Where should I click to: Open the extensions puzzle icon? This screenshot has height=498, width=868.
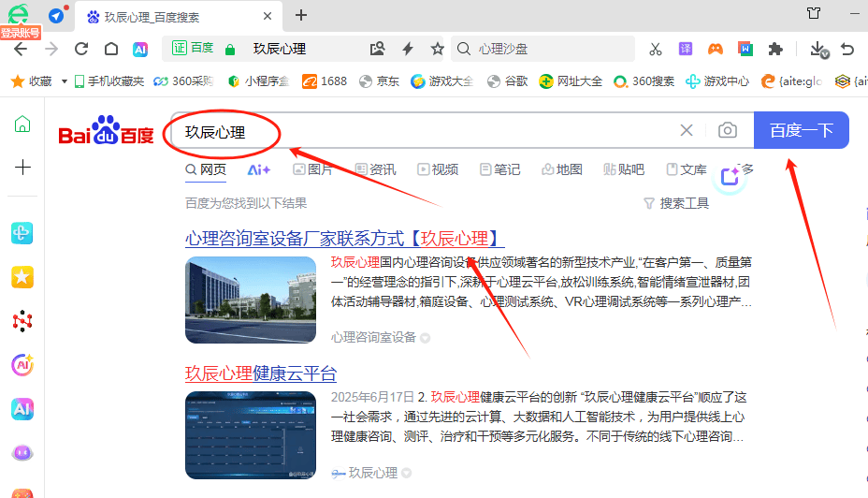tap(775, 49)
